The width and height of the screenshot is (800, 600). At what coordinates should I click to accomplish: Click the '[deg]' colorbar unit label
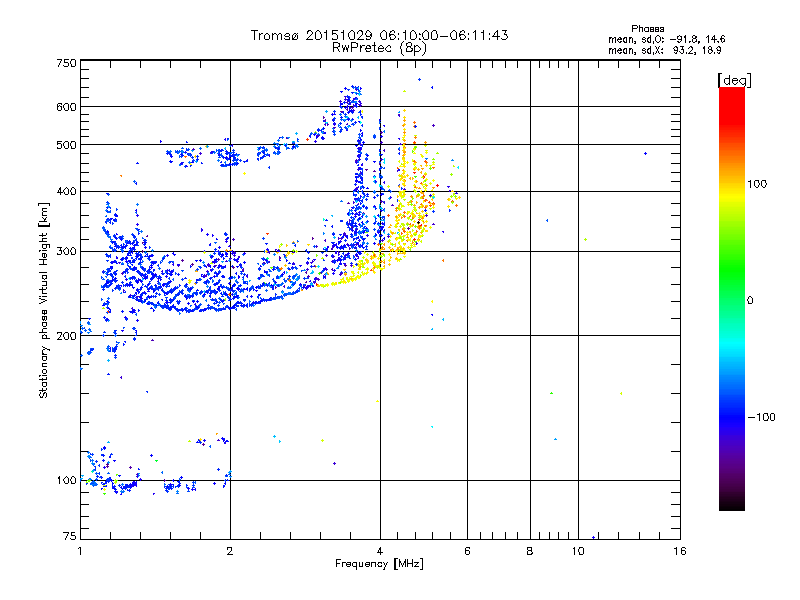tap(734, 80)
